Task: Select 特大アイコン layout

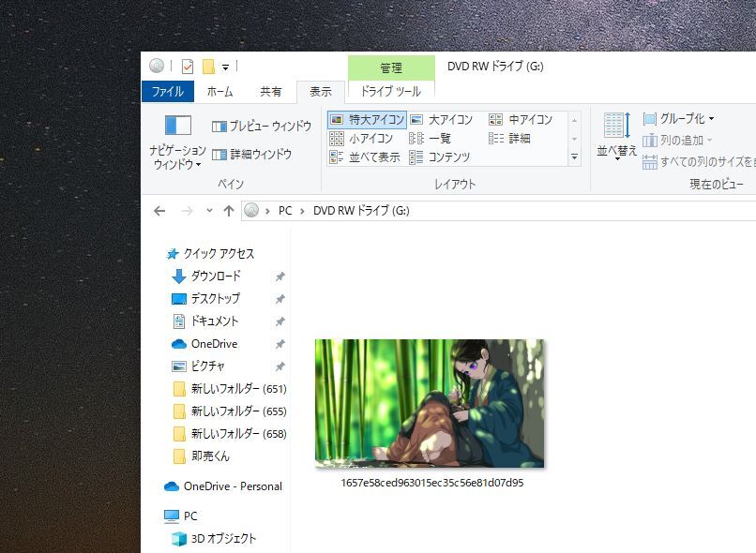Action: pyautogui.click(x=367, y=119)
